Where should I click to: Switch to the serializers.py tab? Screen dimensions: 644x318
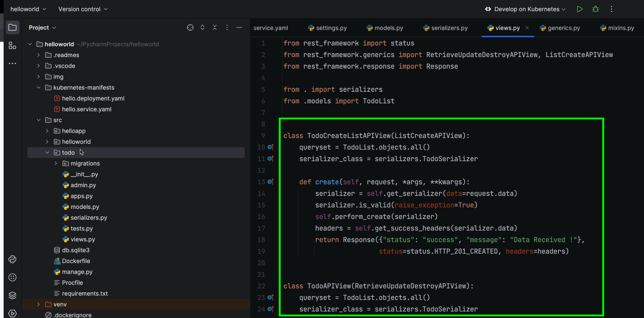445,28
